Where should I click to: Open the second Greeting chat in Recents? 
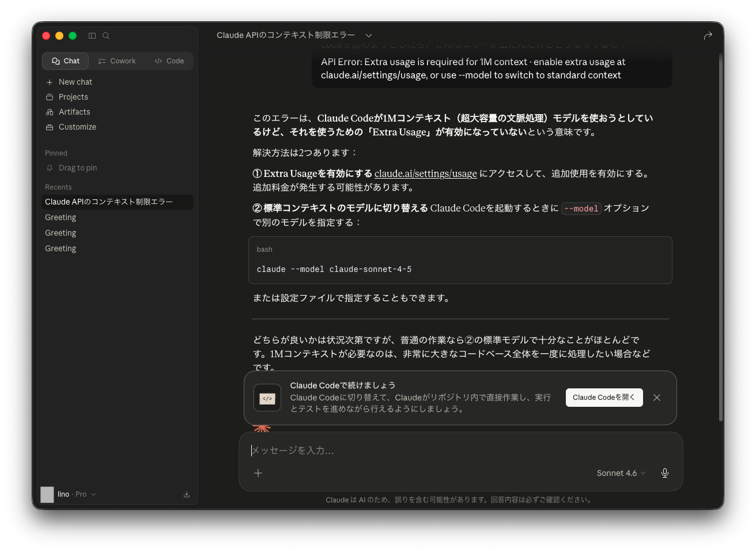[x=118, y=233]
